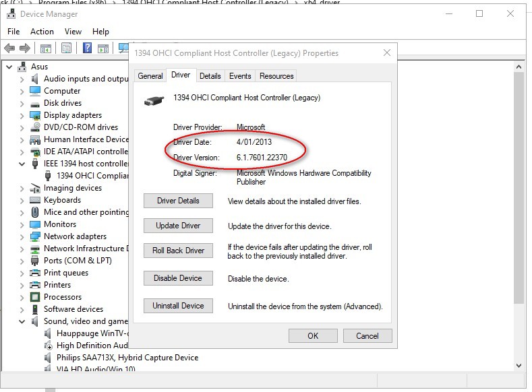The height and width of the screenshot is (392, 532).
Task: Click the Display adapters icon
Action: (x=35, y=116)
